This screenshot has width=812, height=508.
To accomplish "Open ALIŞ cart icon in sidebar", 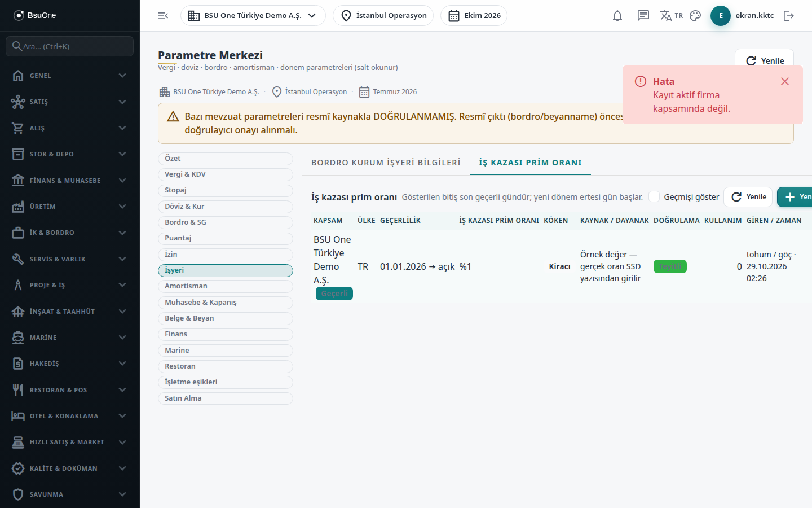I will pyautogui.click(x=18, y=128).
